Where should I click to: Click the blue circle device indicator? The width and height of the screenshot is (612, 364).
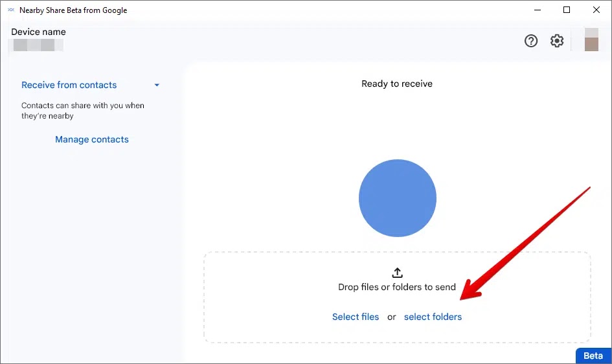[x=398, y=198]
